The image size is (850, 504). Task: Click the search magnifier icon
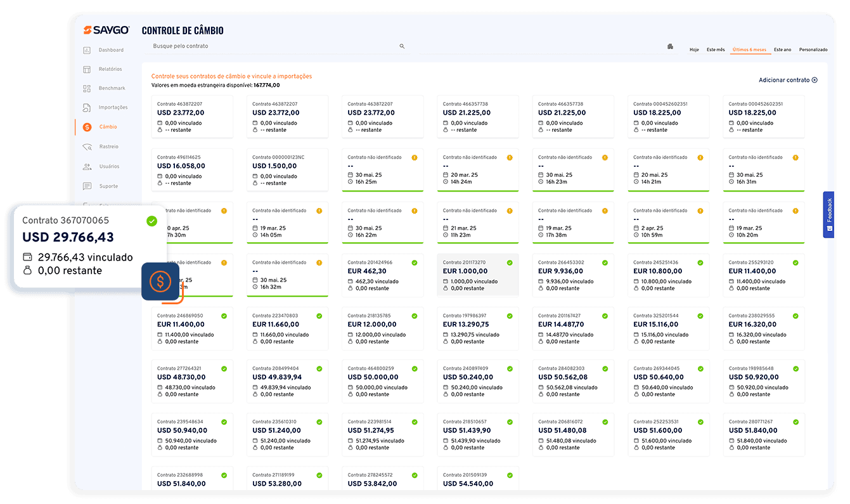click(402, 46)
